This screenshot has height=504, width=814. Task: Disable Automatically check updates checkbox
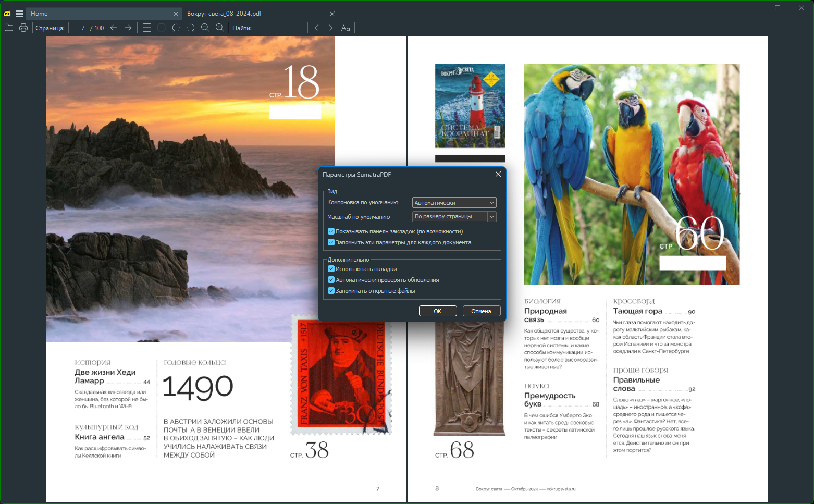(x=331, y=280)
